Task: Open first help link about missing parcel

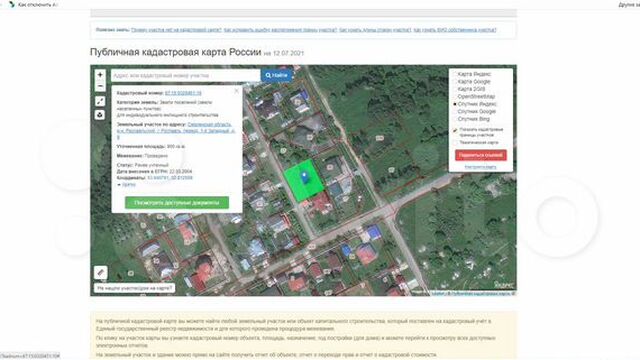Action: [176, 30]
